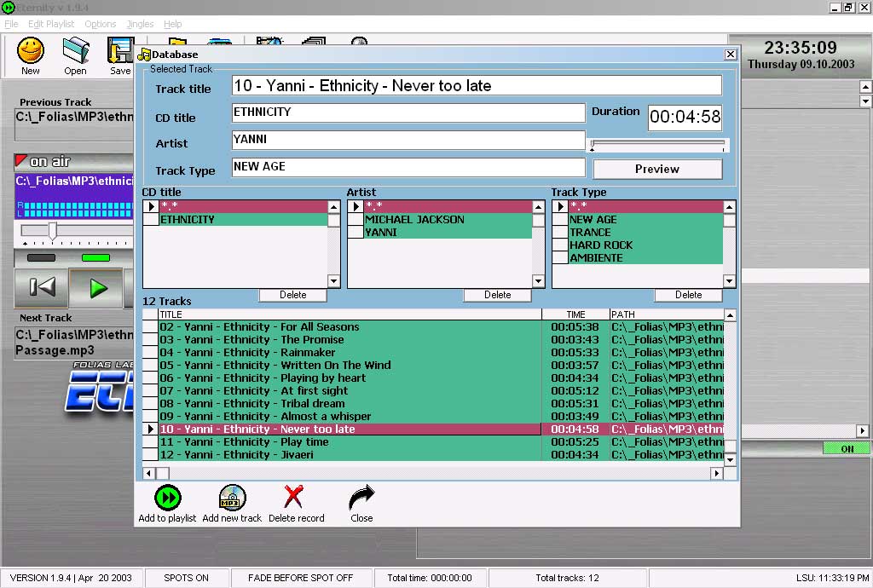Select TRANCE in the Track Type list
The height and width of the screenshot is (588, 873).
(x=645, y=233)
